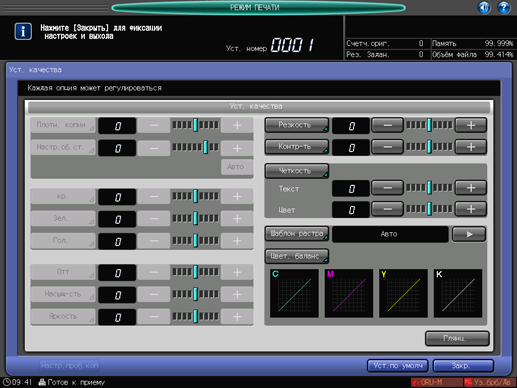Click the Счетч. ориг. counter
Screen dimensions: 517x388
385,43
